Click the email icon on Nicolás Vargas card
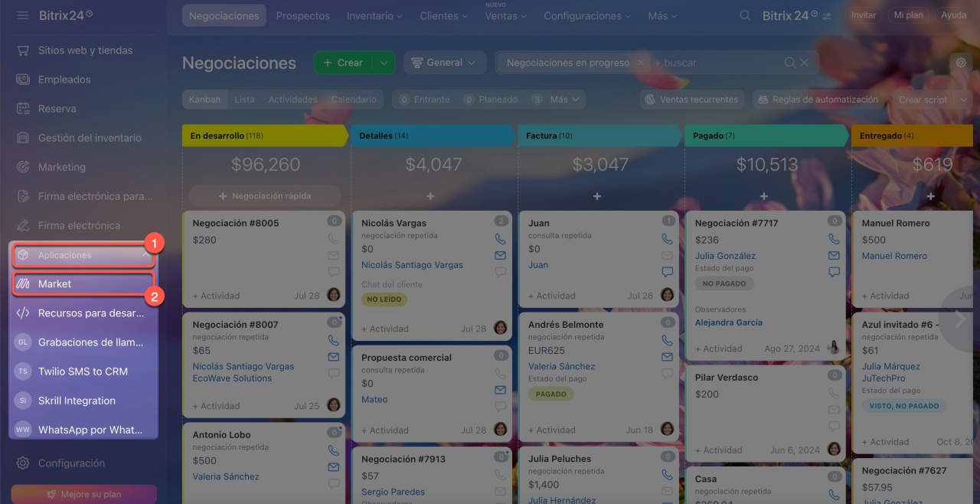 pyautogui.click(x=500, y=255)
